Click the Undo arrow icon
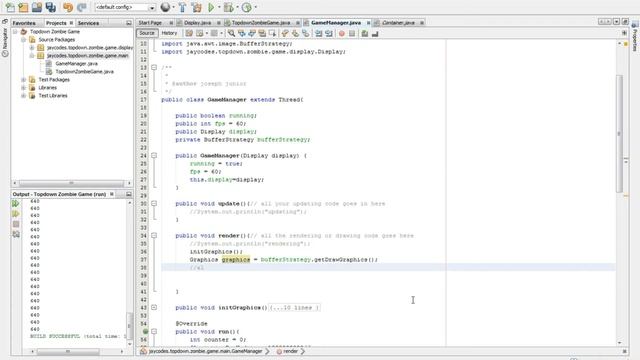 tap(68, 7)
